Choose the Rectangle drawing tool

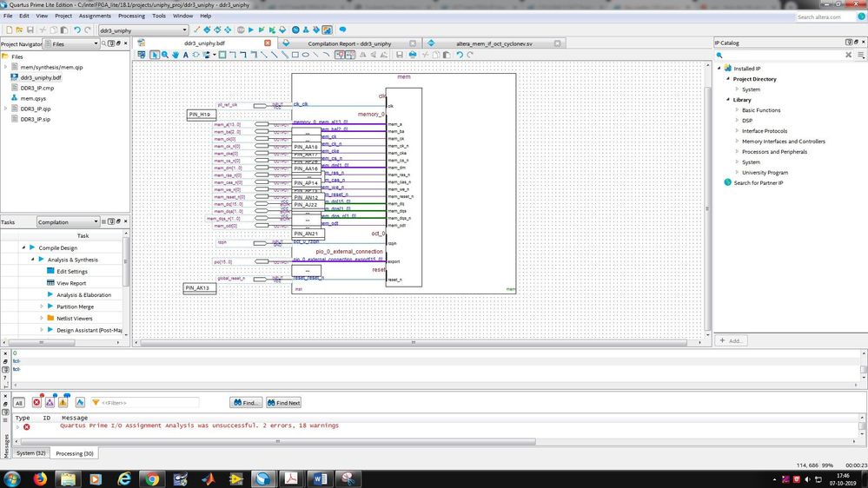coord(295,55)
